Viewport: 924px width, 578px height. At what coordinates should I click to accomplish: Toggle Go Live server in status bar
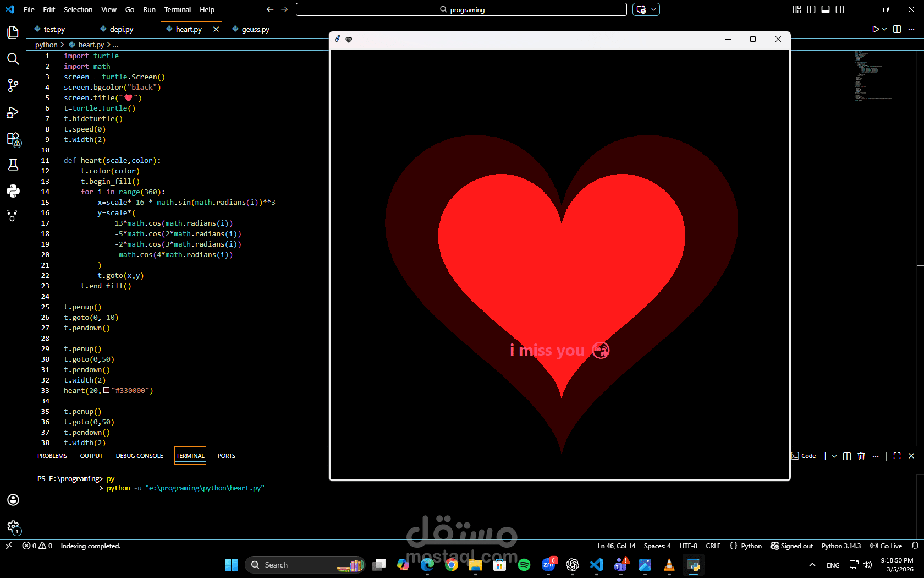pyautogui.click(x=887, y=546)
